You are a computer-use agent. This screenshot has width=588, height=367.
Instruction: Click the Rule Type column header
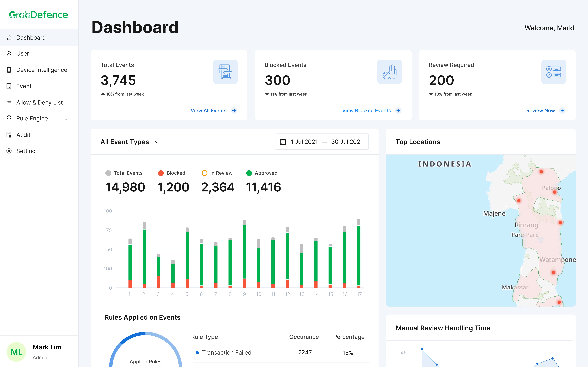coord(204,337)
